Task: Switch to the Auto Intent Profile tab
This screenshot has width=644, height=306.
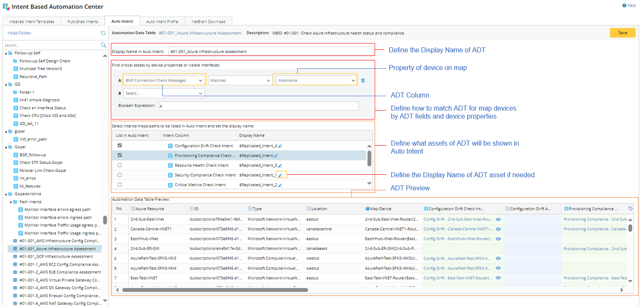Action: tap(162, 21)
